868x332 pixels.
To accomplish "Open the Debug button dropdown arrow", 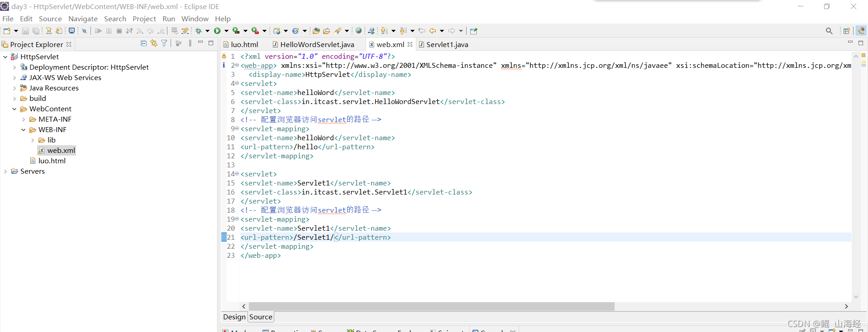I will coord(207,31).
